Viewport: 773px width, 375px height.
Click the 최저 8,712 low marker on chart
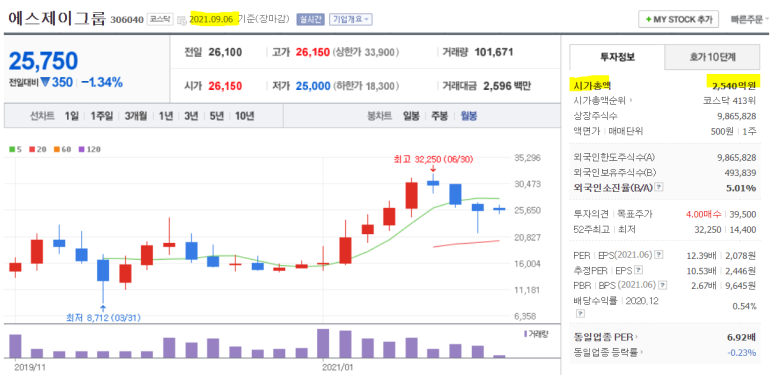pyautogui.click(x=103, y=318)
